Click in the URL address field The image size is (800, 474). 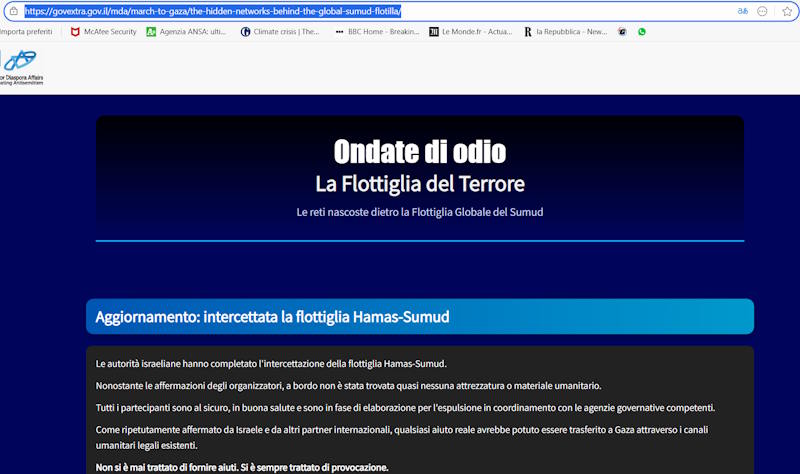pyautogui.click(x=400, y=11)
